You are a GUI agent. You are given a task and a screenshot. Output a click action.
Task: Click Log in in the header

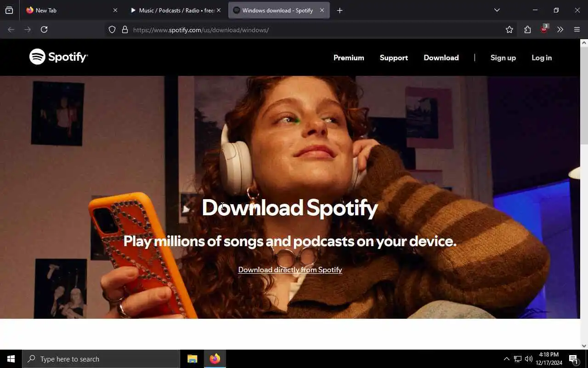point(542,57)
